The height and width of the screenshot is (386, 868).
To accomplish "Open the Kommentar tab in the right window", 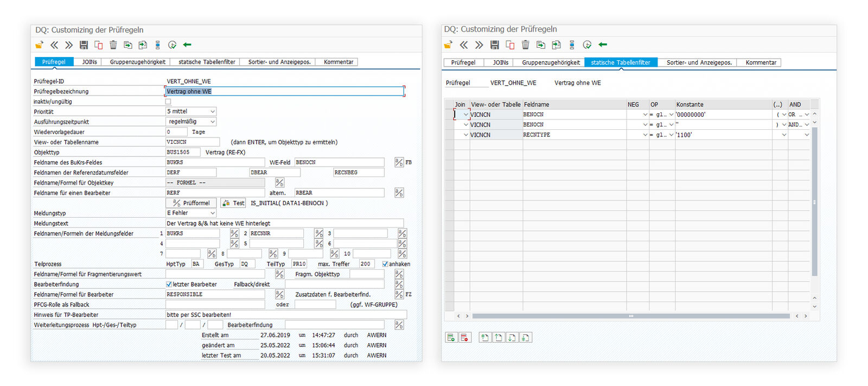I will point(761,62).
